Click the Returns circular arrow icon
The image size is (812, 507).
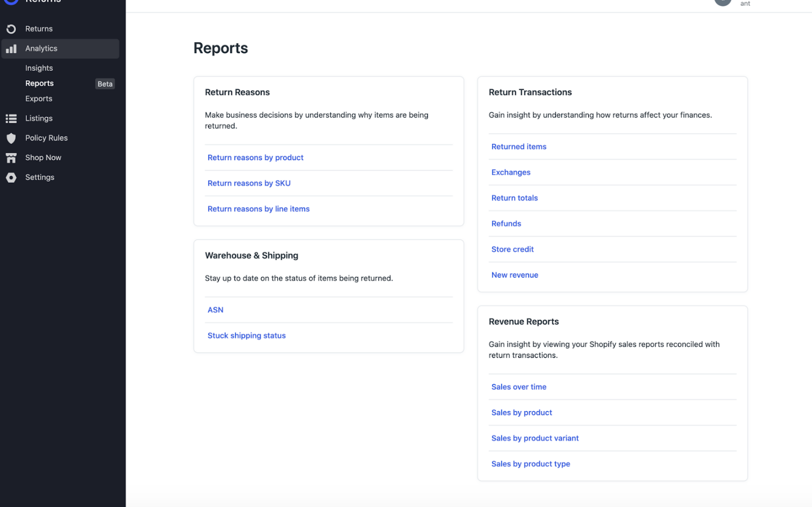pos(11,29)
